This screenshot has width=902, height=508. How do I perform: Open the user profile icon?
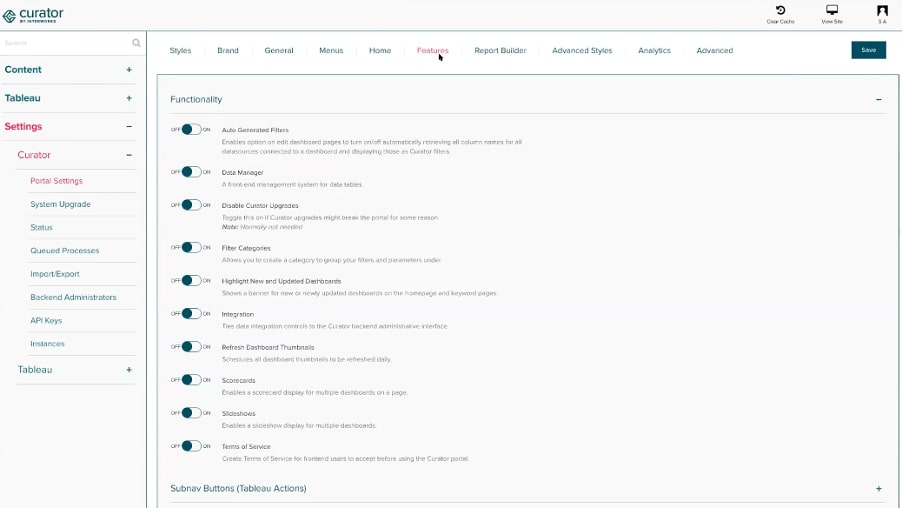[x=882, y=10]
